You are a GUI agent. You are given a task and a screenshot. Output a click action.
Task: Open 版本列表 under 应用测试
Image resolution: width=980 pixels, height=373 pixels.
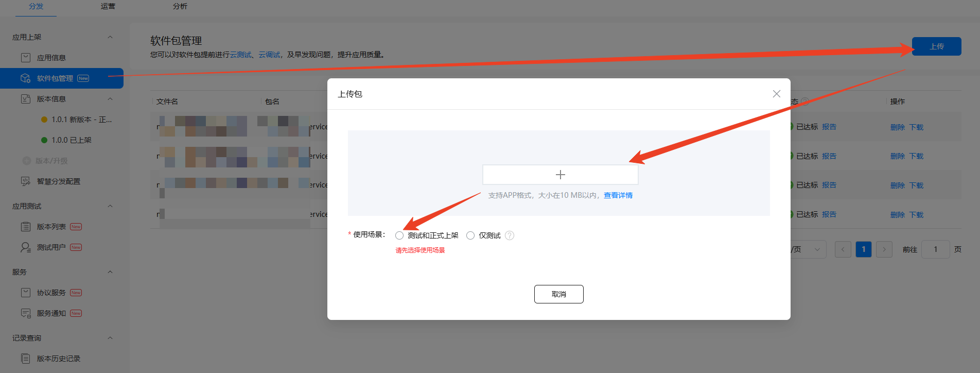pos(51,227)
